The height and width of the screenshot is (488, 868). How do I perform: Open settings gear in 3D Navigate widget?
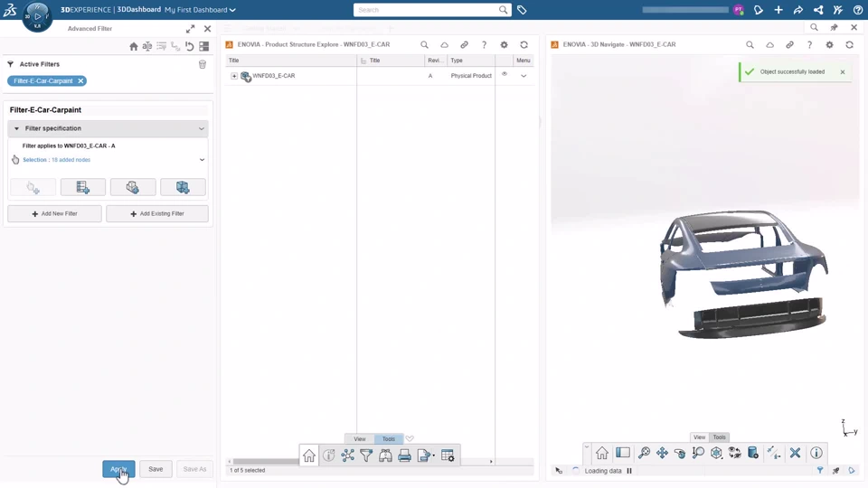pos(830,45)
